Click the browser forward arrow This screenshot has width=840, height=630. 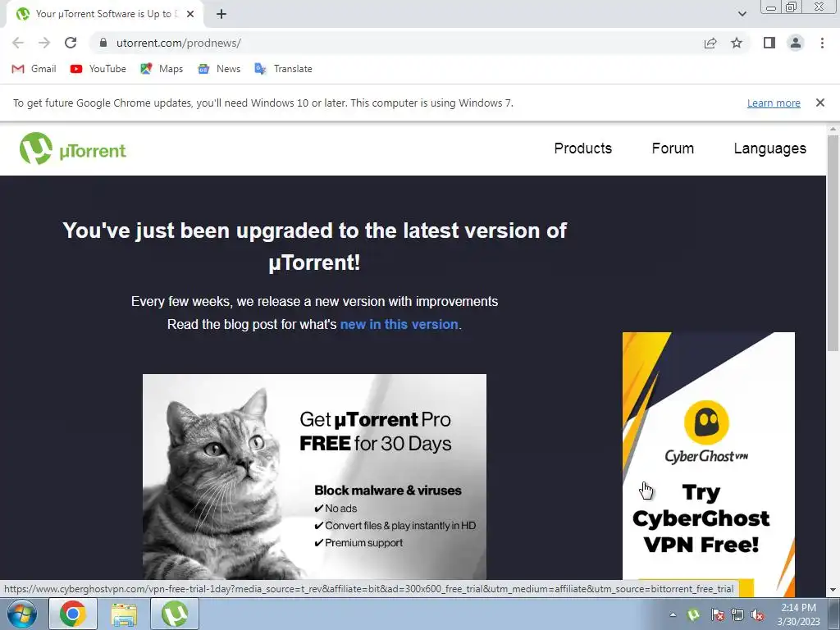pyautogui.click(x=44, y=43)
